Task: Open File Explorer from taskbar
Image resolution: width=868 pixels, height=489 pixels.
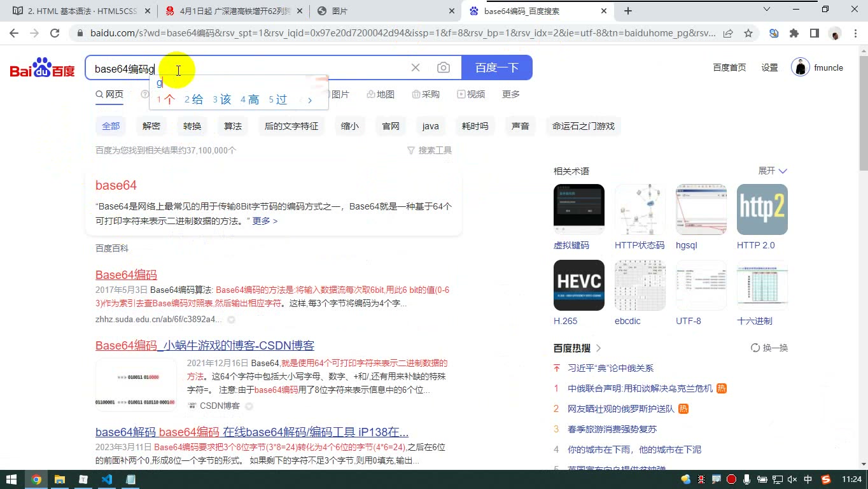Action: pos(59,479)
